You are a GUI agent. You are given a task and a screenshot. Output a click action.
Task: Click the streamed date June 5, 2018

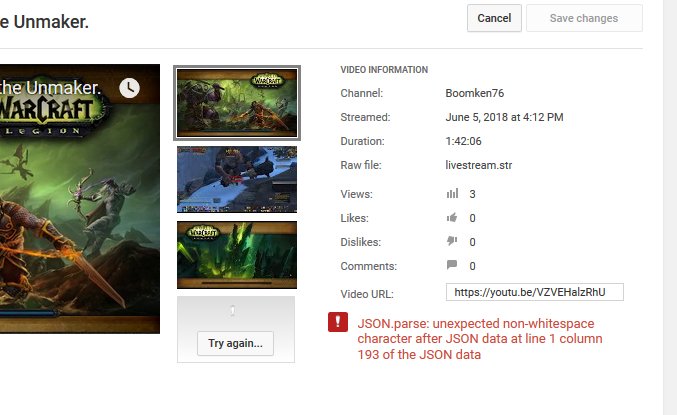pyautogui.click(x=504, y=117)
